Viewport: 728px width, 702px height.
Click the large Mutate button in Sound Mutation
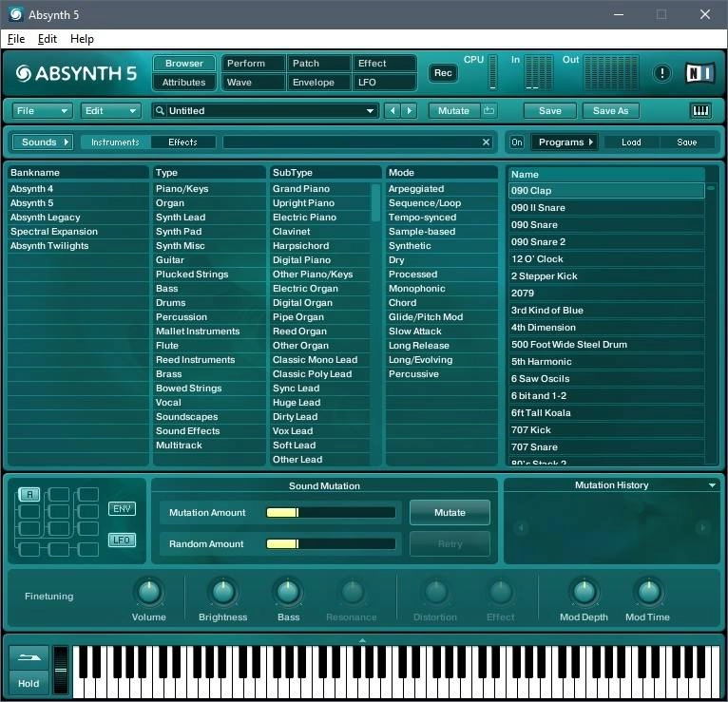(450, 512)
